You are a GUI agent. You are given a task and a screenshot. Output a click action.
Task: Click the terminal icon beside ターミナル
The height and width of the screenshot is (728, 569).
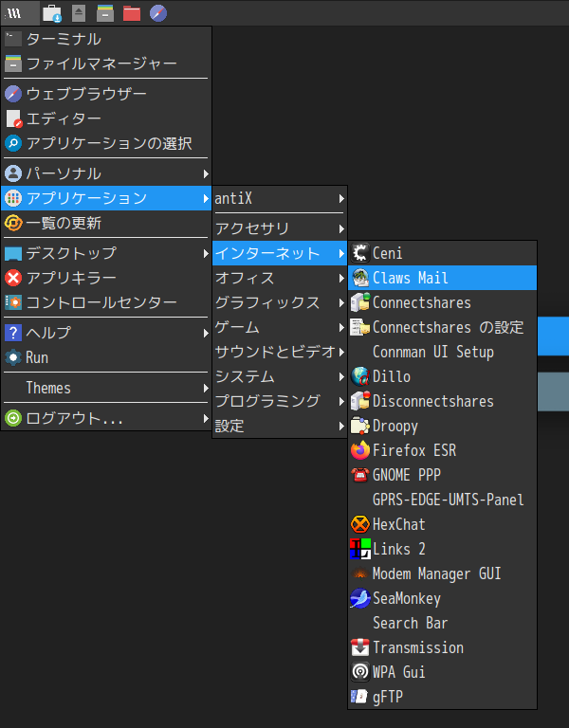pyautogui.click(x=13, y=39)
